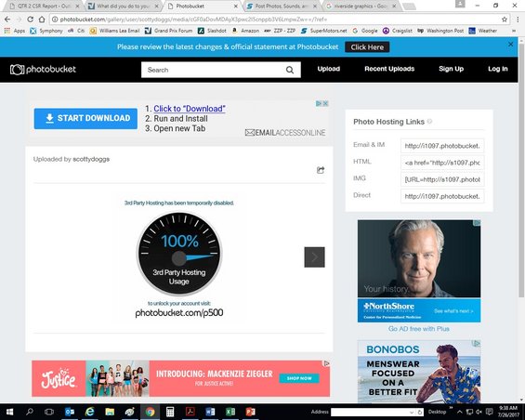Image resolution: width=525 pixels, height=420 pixels.
Task: Open the bookmarks overflow chevron
Action: tap(514, 31)
